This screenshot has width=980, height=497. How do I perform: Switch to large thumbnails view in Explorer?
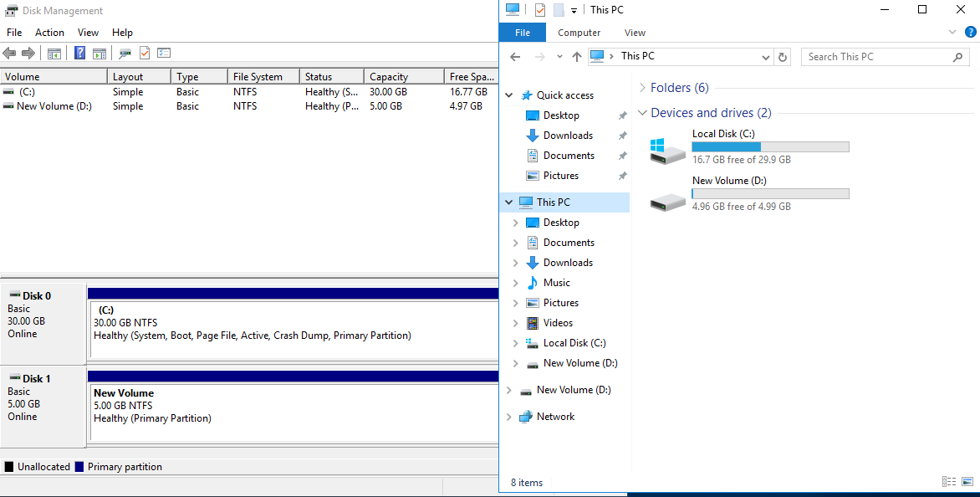click(967, 482)
